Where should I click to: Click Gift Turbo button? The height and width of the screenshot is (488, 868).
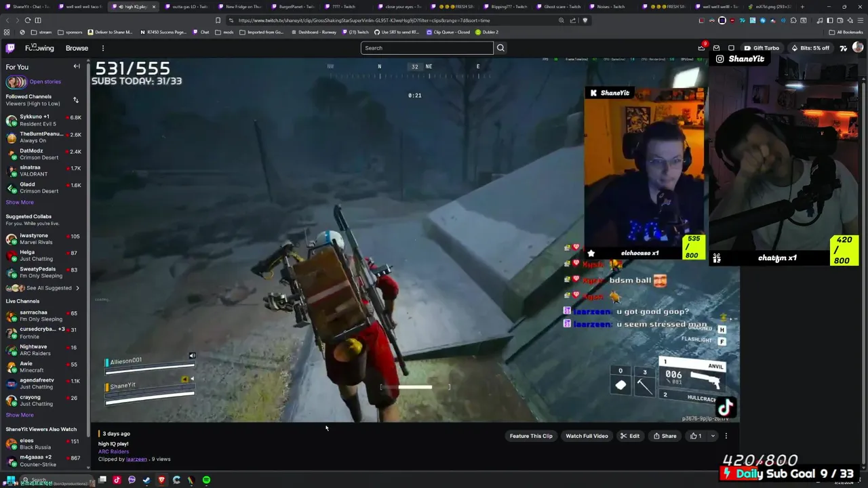click(762, 48)
